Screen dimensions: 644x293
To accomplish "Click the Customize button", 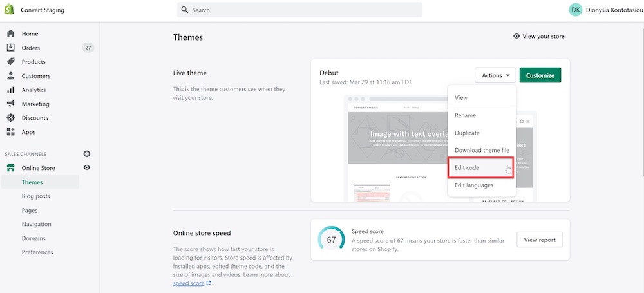I will click(x=540, y=75).
